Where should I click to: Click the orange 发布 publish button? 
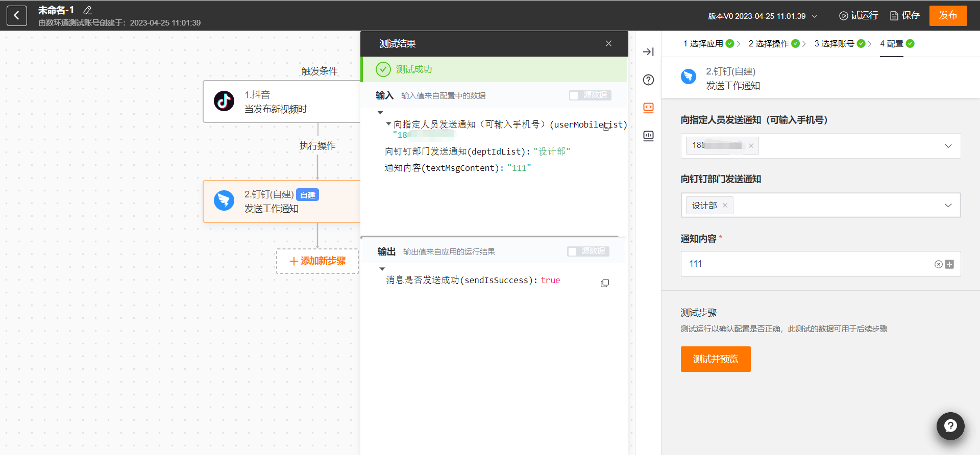(x=948, y=16)
